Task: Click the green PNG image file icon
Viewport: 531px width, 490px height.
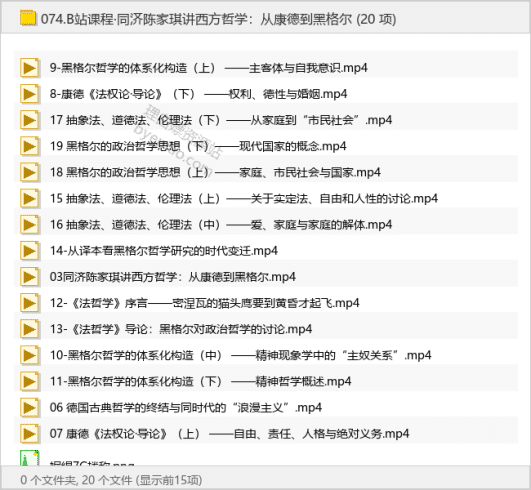Action: tap(29, 458)
